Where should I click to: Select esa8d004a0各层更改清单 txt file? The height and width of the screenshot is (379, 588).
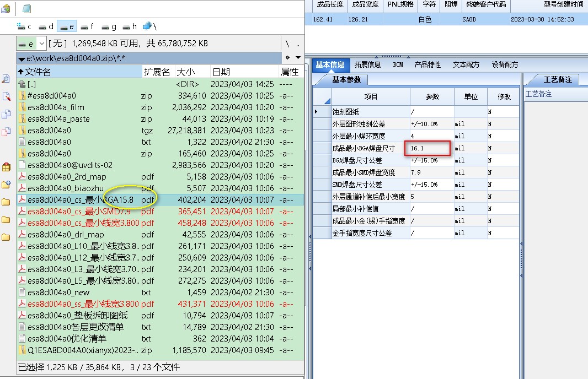click(161, 327)
